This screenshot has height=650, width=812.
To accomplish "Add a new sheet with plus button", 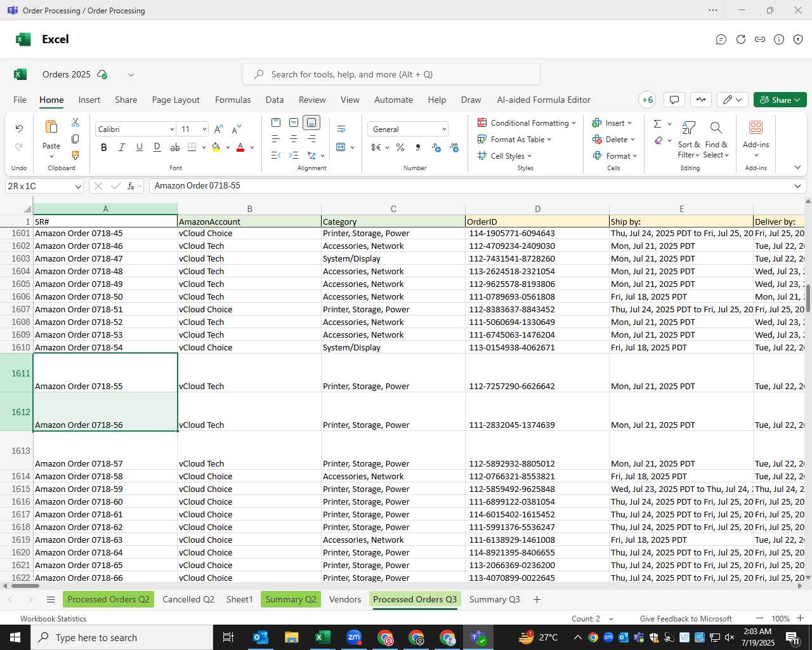I will pos(537,599).
